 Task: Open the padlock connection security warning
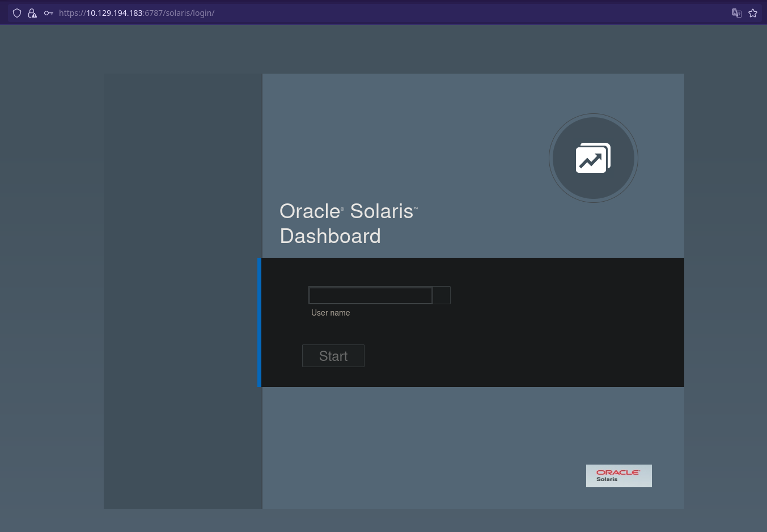[x=32, y=13]
